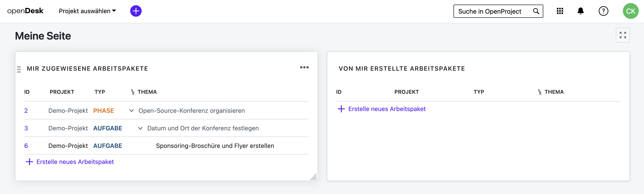The image size is (644, 194).
Task: Toggle fullscreen view for Meine Seite
Action: pos(622,35)
